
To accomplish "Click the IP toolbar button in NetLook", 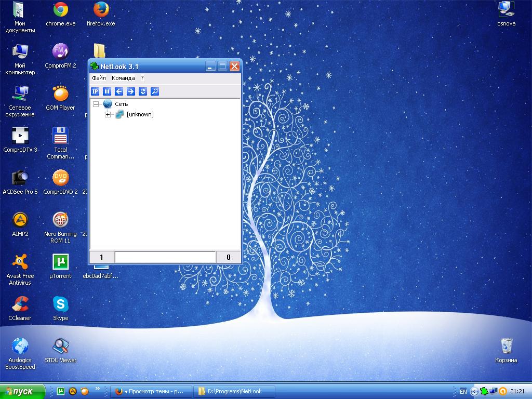I will point(95,91).
